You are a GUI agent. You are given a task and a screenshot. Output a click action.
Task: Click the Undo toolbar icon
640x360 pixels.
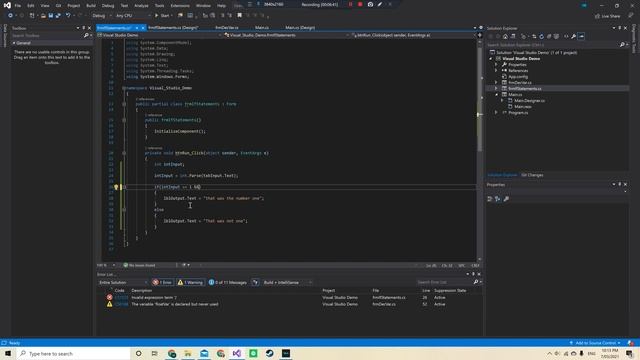(68, 16)
